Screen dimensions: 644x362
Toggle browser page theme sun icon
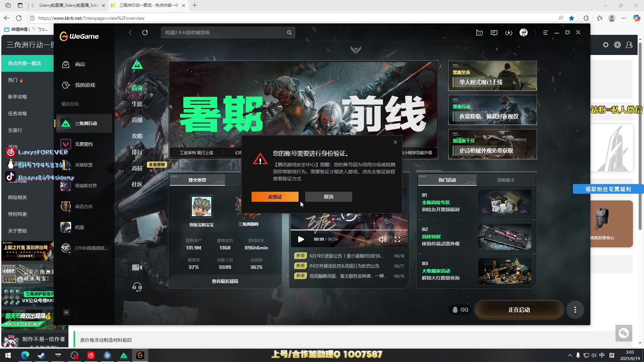606,45
